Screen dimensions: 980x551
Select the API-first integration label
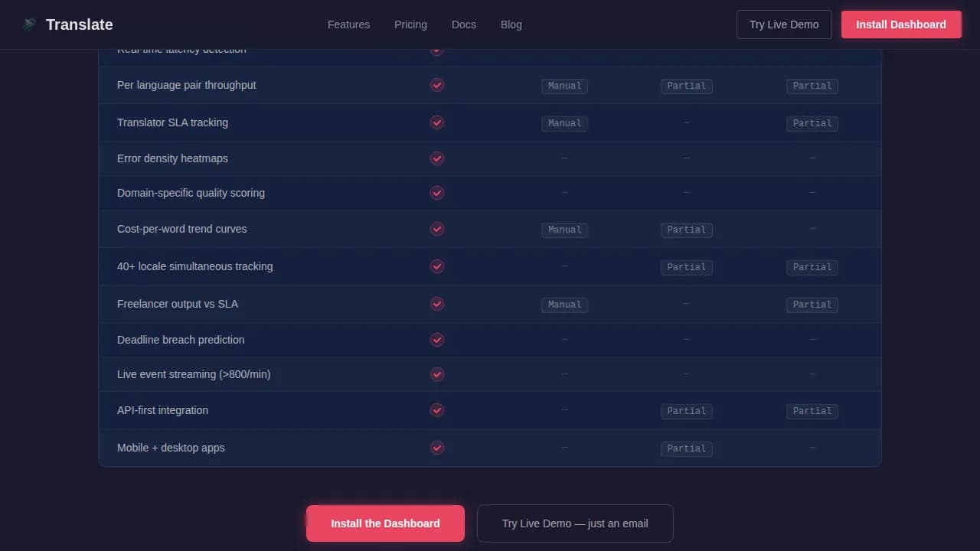click(x=162, y=410)
